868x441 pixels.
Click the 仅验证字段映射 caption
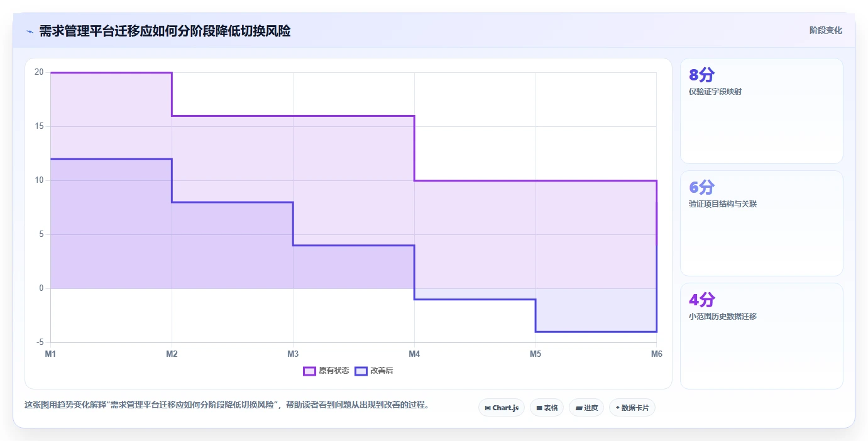coord(715,92)
